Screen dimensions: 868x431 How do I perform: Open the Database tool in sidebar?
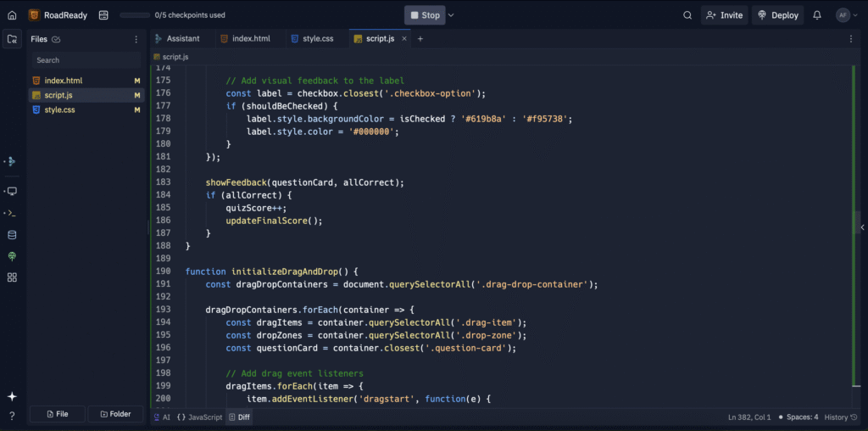[12, 235]
